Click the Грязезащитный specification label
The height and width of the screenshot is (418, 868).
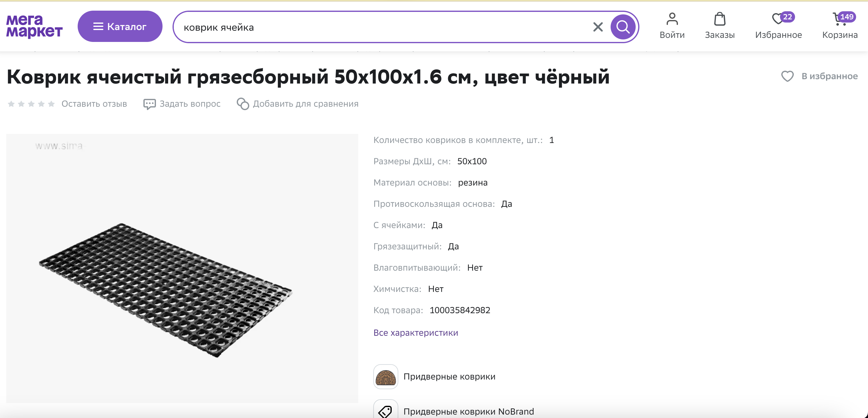(x=407, y=246)
